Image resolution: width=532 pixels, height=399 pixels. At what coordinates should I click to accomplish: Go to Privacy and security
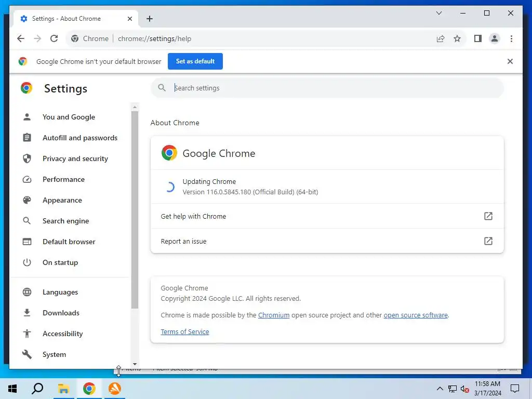tap(75, 158)
